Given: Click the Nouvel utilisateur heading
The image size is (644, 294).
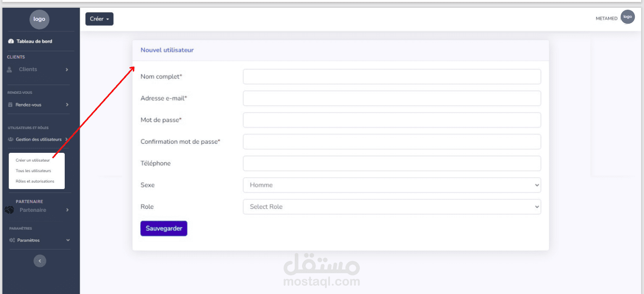Looking at the screenshot, I should click(x=167, y=50).
